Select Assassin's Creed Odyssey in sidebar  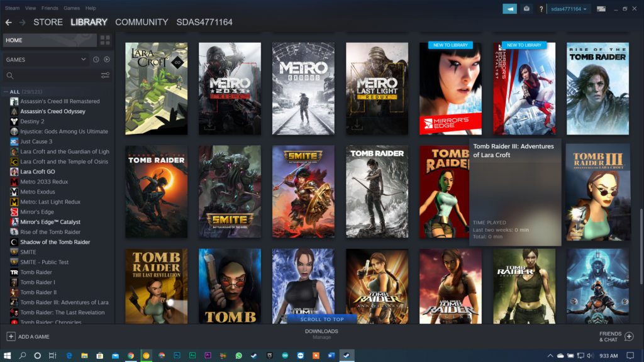coord(53,111)
